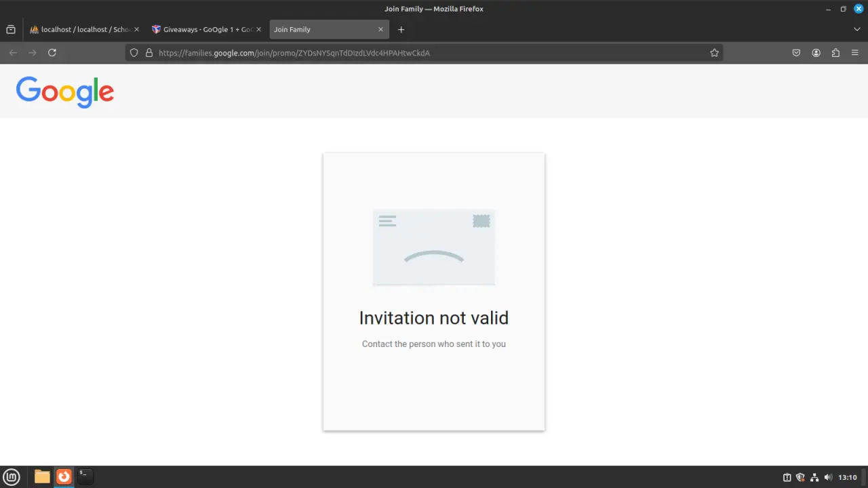Open the Firefox hamburger application menu
This screenshot has width=868, height=488.
tap(855, 53)
